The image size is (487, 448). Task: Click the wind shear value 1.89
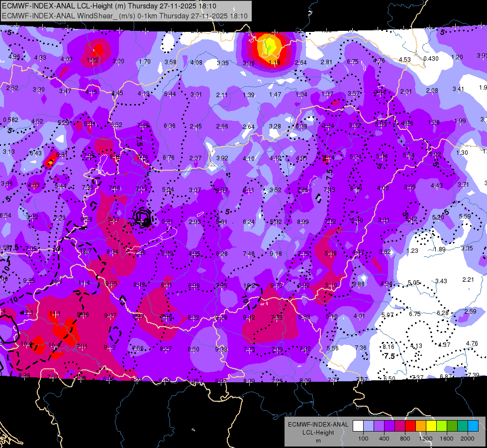439,249
